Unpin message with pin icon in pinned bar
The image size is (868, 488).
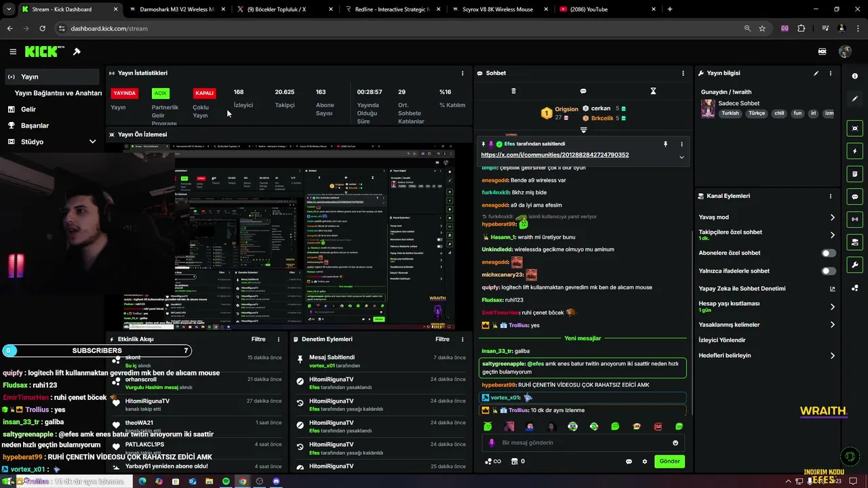665,144
